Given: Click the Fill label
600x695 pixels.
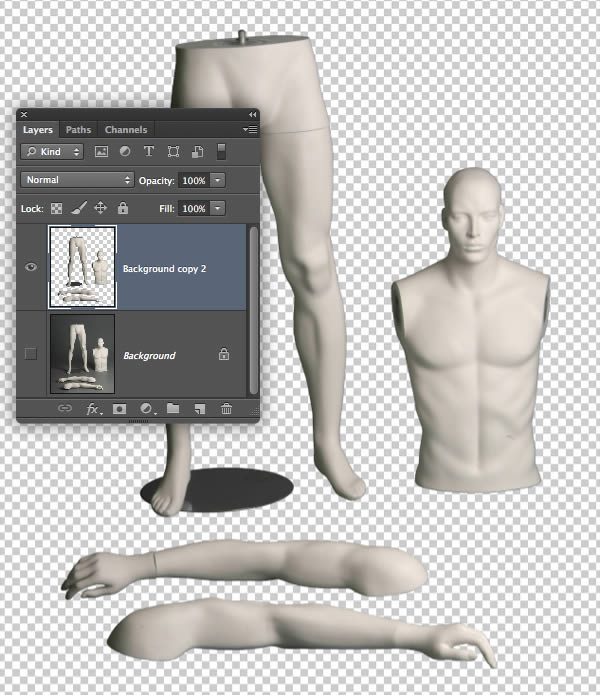Looking at the screenshot, I should [x=167, y=209].
